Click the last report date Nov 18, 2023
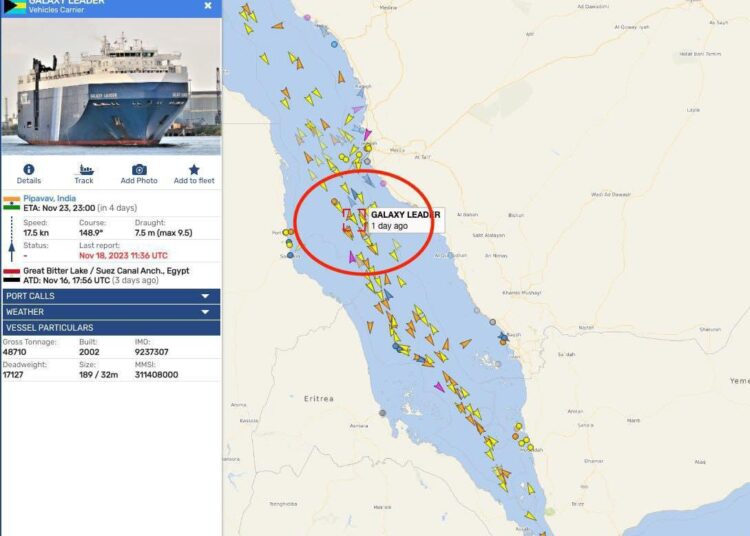The width and height of the screenshot is (750, 536). coord(123,255)
